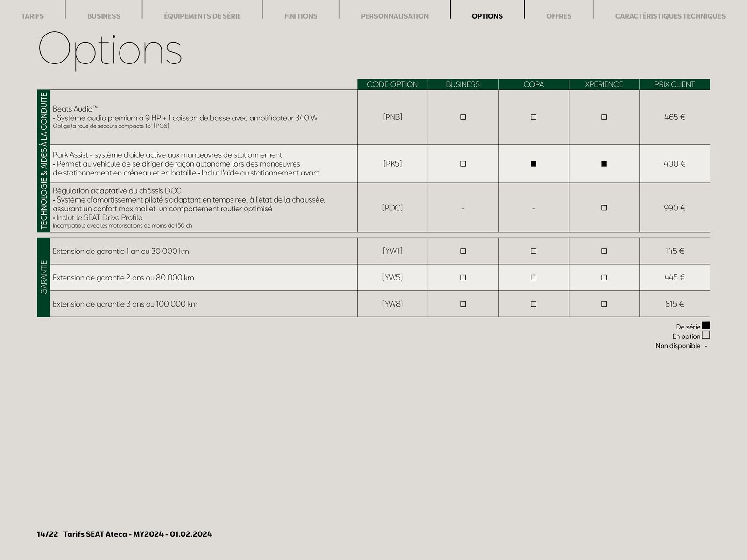Click the XPERIENCE column header
Screen dimensions: 747x560
604,84
